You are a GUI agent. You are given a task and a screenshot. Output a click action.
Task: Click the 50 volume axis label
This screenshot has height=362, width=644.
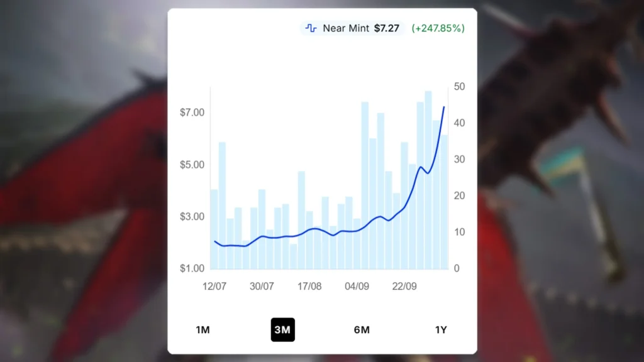pyautogui.click(x=460, y=86)
